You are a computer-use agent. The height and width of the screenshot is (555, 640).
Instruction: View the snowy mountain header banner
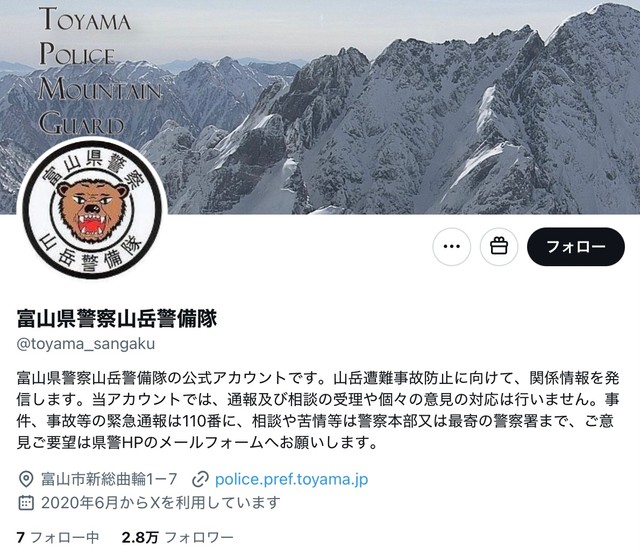320,107
